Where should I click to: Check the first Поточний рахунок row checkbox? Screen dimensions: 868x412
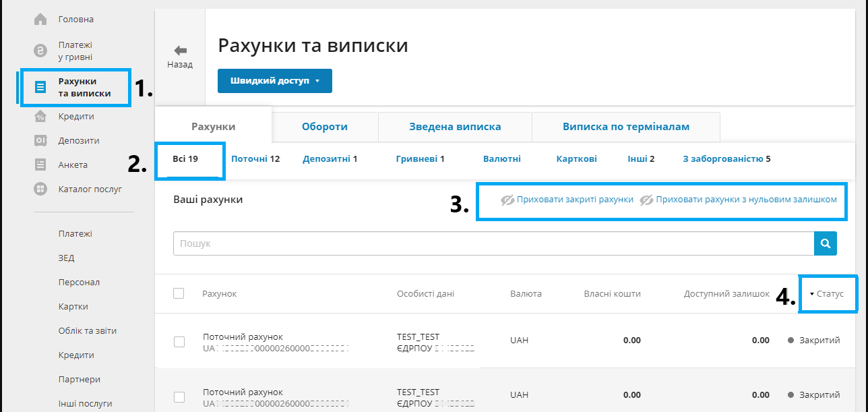(x=179, y=342)
